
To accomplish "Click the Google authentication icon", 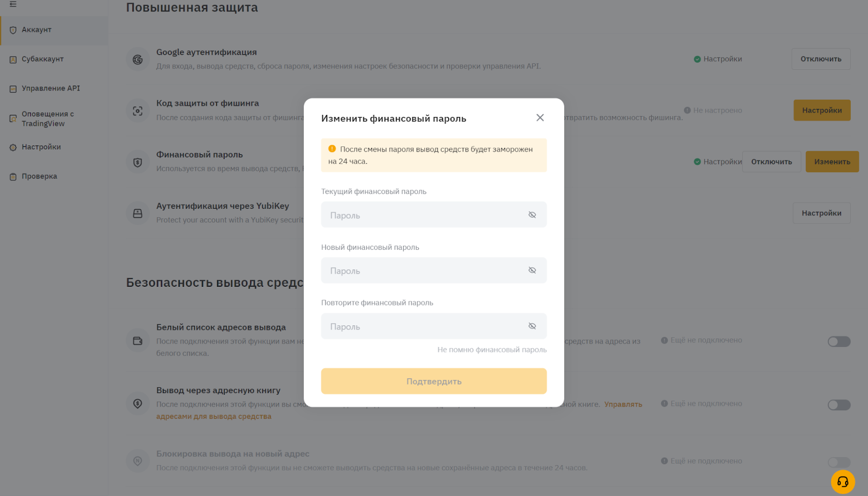I will [x=138, y=59].
